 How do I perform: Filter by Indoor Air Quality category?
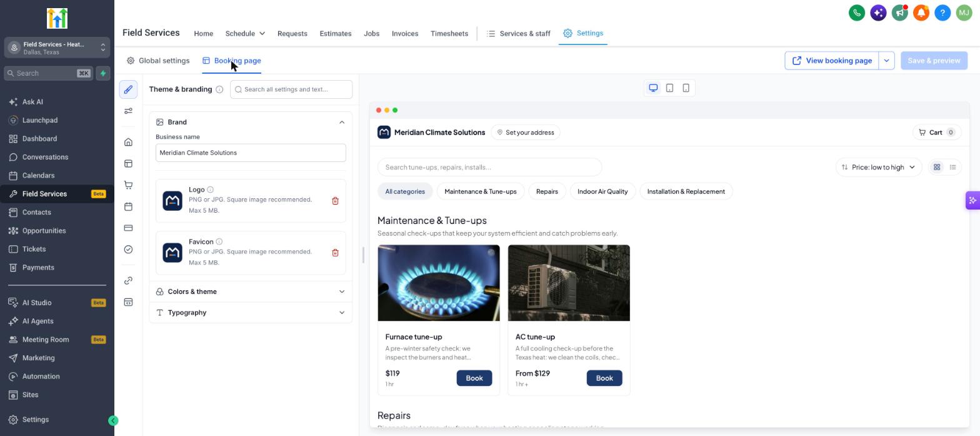pyautogui.click(x=602, y=191)
